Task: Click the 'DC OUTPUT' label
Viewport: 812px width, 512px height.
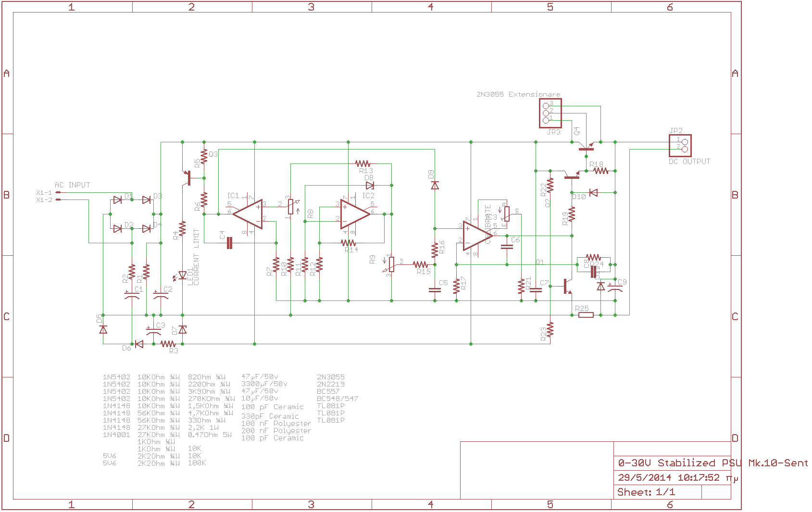Action: [x=689, y=162]
